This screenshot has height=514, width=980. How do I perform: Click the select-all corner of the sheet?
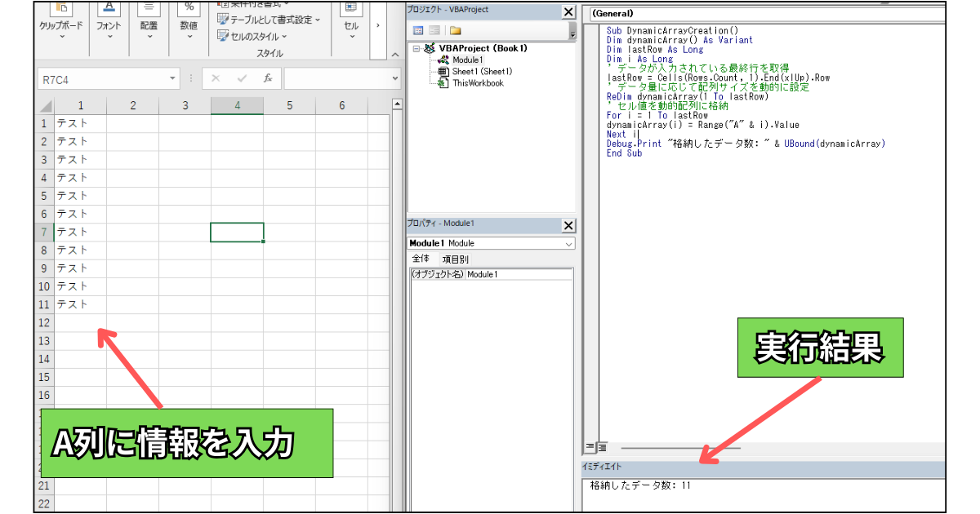45,106
